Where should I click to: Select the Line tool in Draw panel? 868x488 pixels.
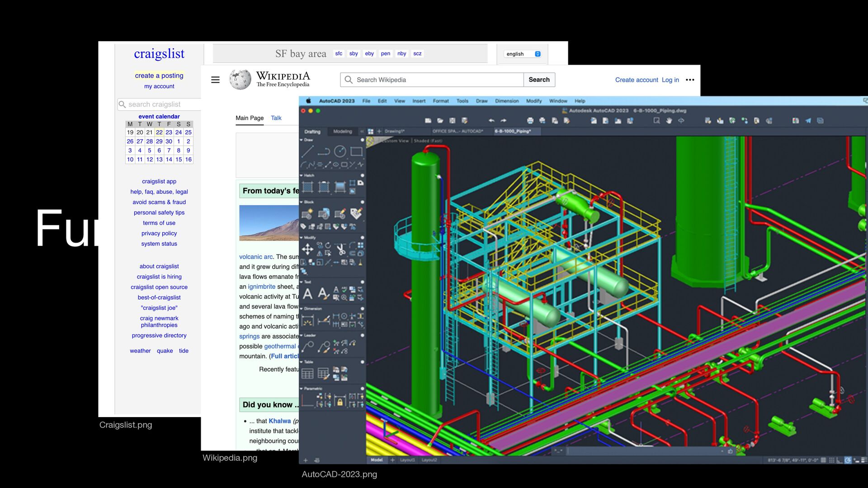pos(307,151)
